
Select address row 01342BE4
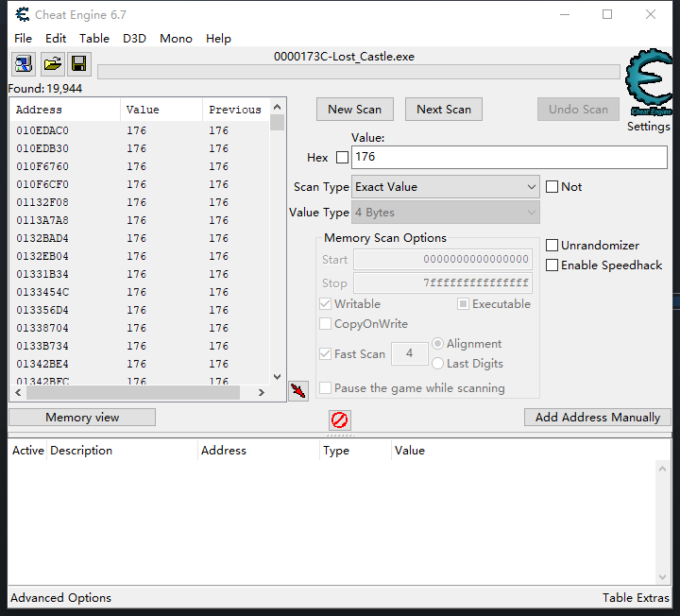pos(140,364)
